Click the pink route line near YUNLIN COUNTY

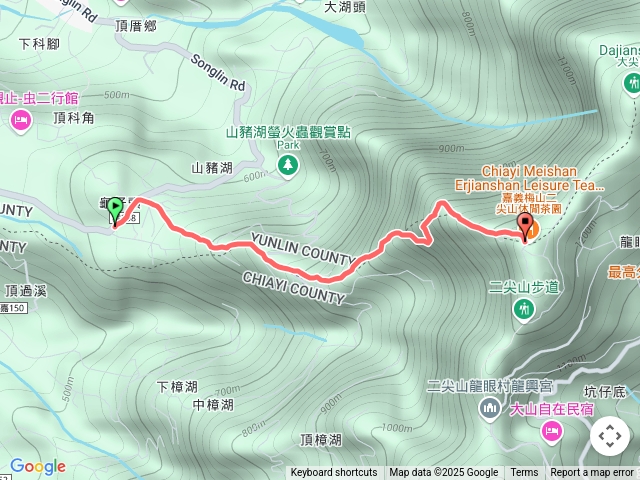point(310,275)
